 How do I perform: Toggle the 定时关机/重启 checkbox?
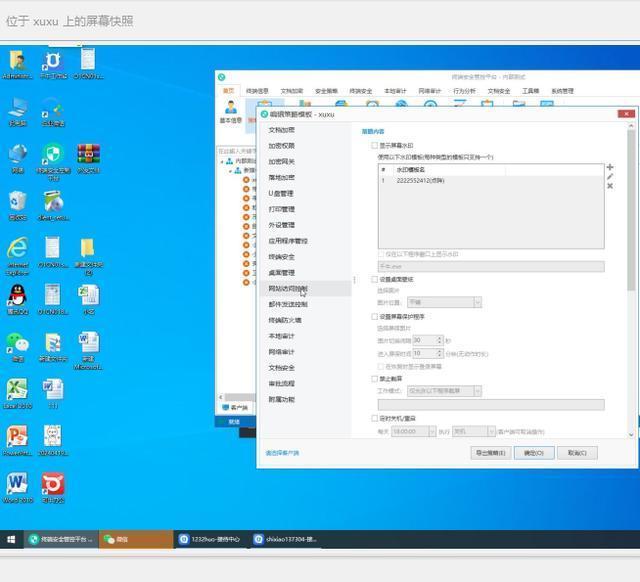(x=375, y=418)
